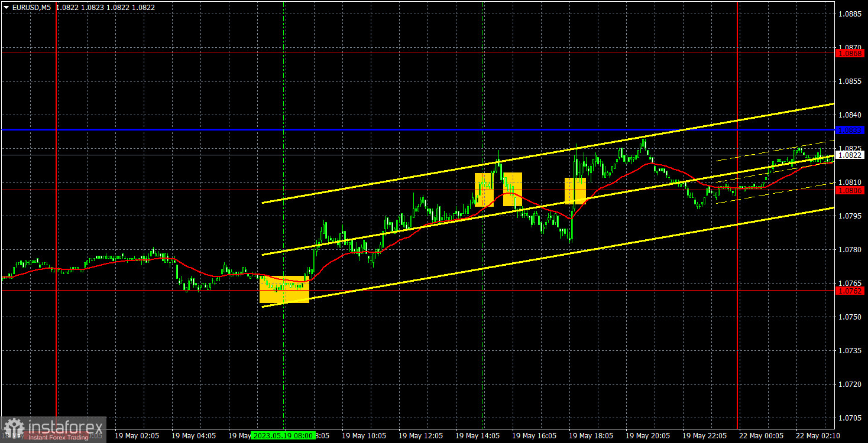Click the 1.0833 blue level price label
Screen dimensions: 868x443
pyautogui.click(x=851, y=129)
